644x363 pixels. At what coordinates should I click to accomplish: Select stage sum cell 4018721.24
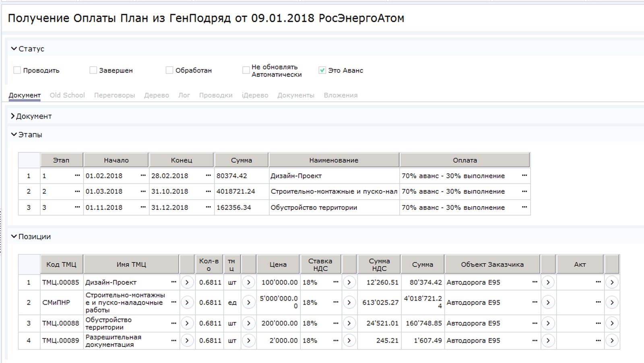pos(242,191)
